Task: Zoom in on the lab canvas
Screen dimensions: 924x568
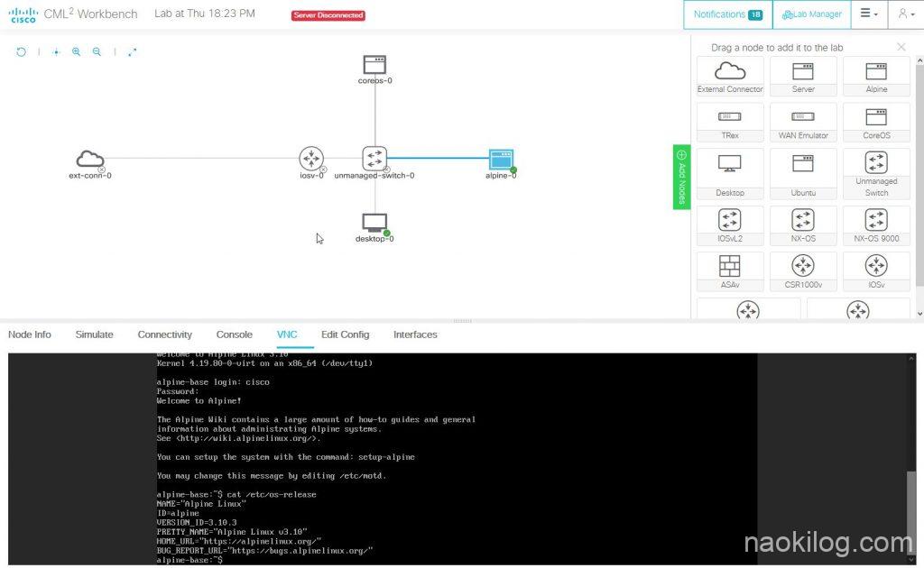Action: (x=76, y=51)
